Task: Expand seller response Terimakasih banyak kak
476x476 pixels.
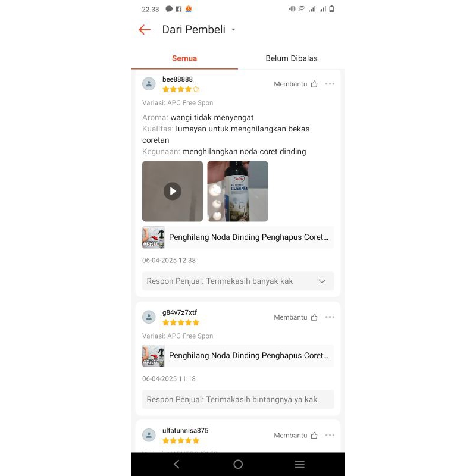Action: tap(238, 281)
